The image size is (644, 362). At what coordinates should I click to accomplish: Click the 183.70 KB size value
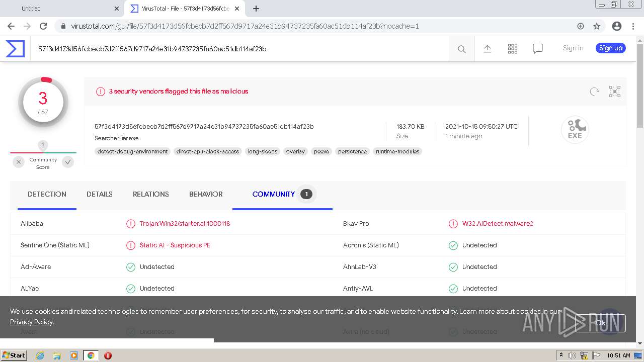click(x=410, y=127)
